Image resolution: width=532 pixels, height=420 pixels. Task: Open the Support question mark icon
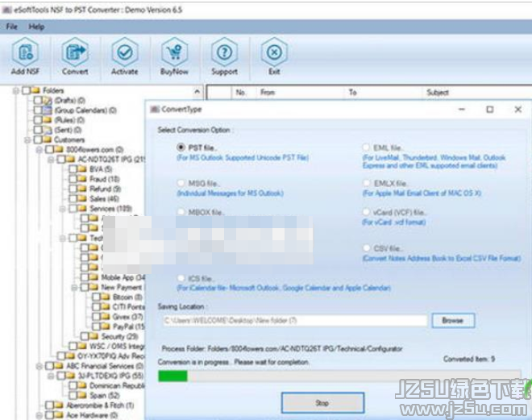click(x=224, y=52)
